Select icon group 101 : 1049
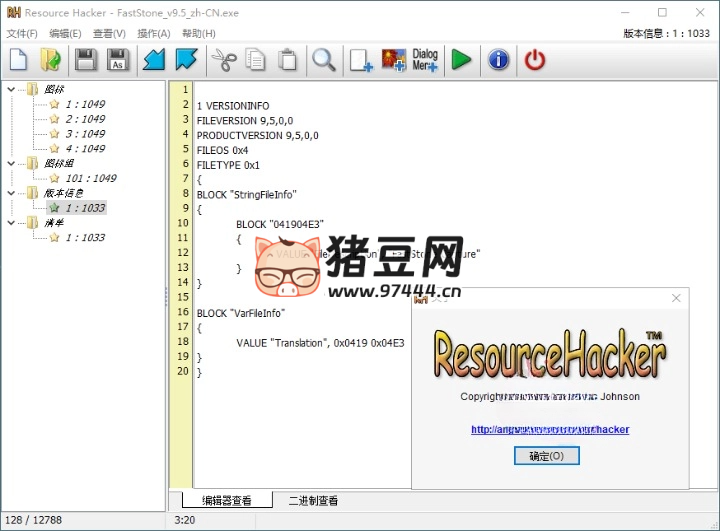The image size is (720, 531). coord(91,178)
